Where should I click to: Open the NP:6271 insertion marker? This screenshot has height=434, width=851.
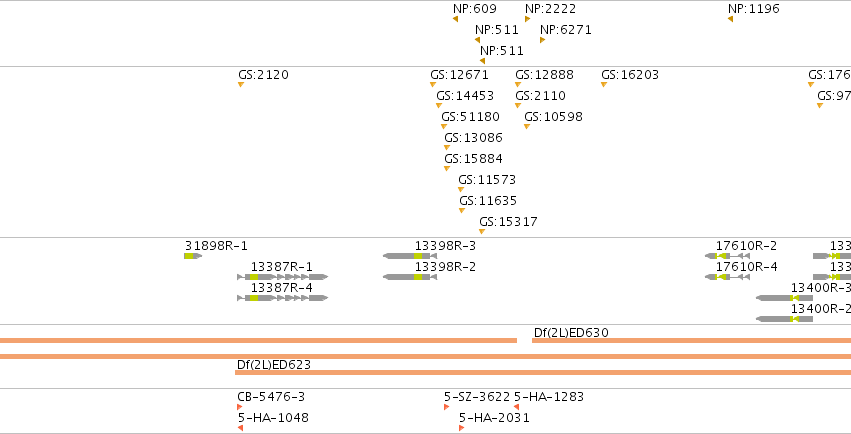543,40
